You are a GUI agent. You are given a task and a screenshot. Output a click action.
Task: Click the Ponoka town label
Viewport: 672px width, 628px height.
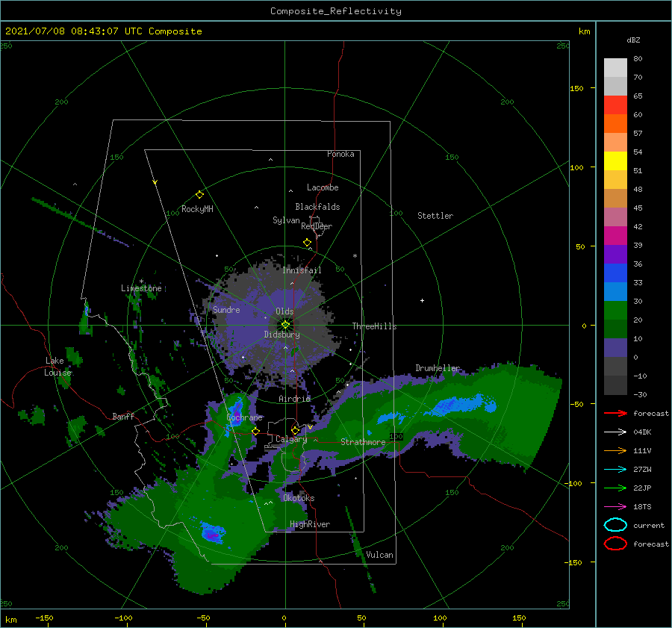tap(340, 154)
